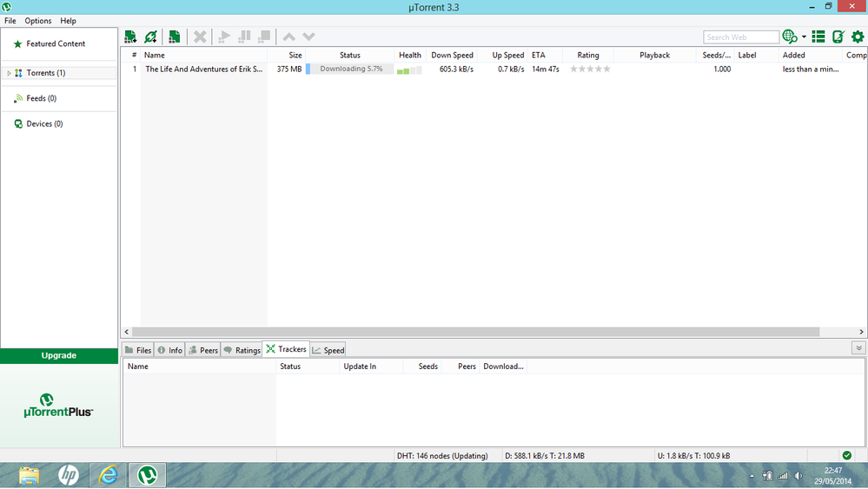Sort by the Playback column header
The image size is (868, 489).
click(x=654, y=56)
